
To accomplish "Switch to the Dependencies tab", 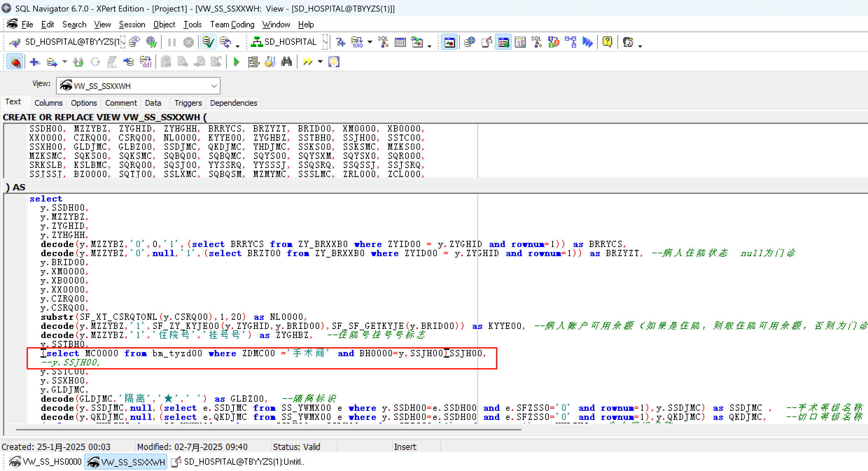I will click(233, 103).
